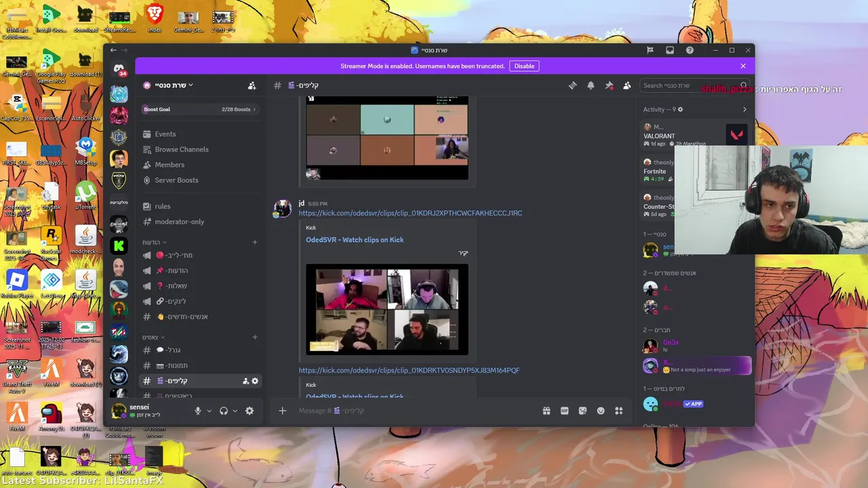Select the מתי-לייב announcement channel
Screen dimensions: 868x488
point(199,255)
